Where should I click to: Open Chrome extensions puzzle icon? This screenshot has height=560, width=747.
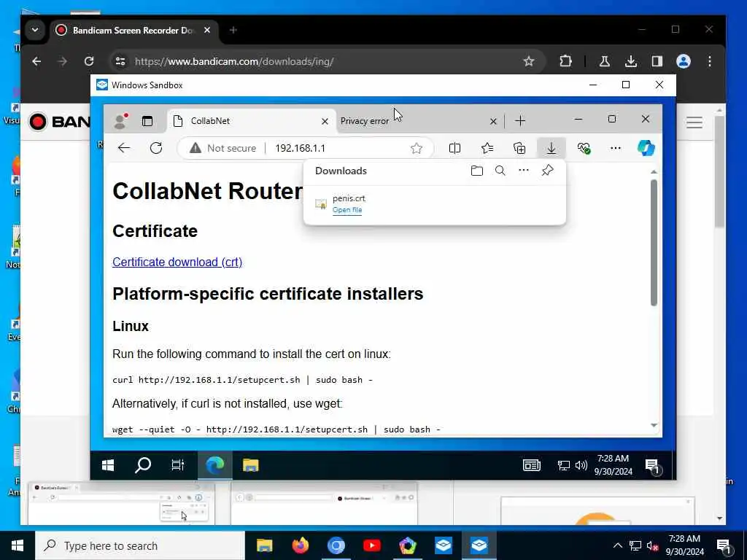(565, 61)
